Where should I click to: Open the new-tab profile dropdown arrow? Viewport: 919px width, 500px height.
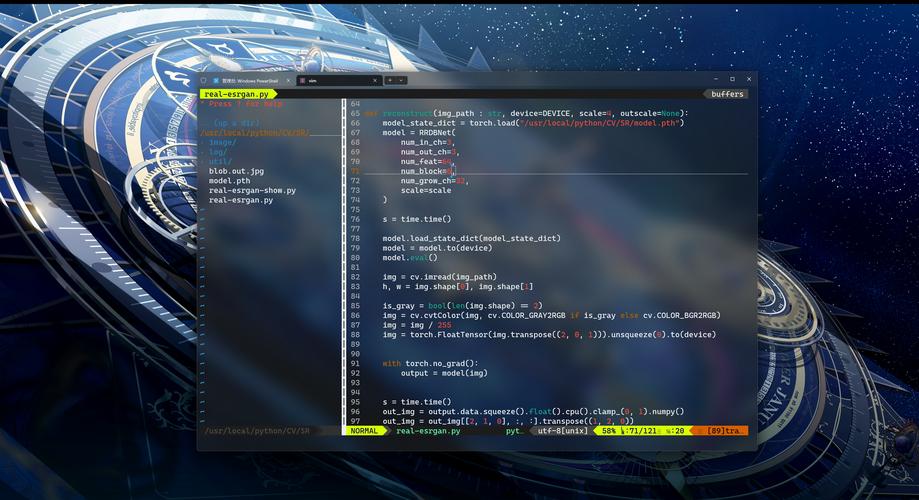[x=401, y=80]
